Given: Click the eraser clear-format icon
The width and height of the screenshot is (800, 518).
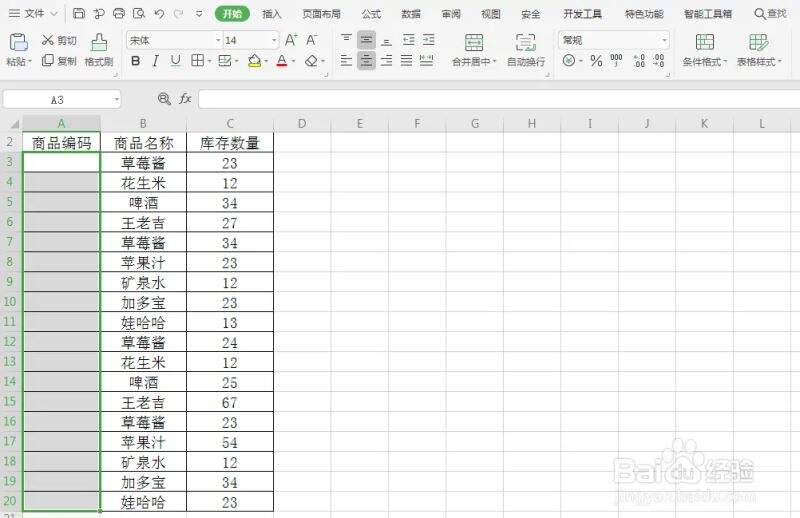Looking at the screenshot, I should 311,61.
